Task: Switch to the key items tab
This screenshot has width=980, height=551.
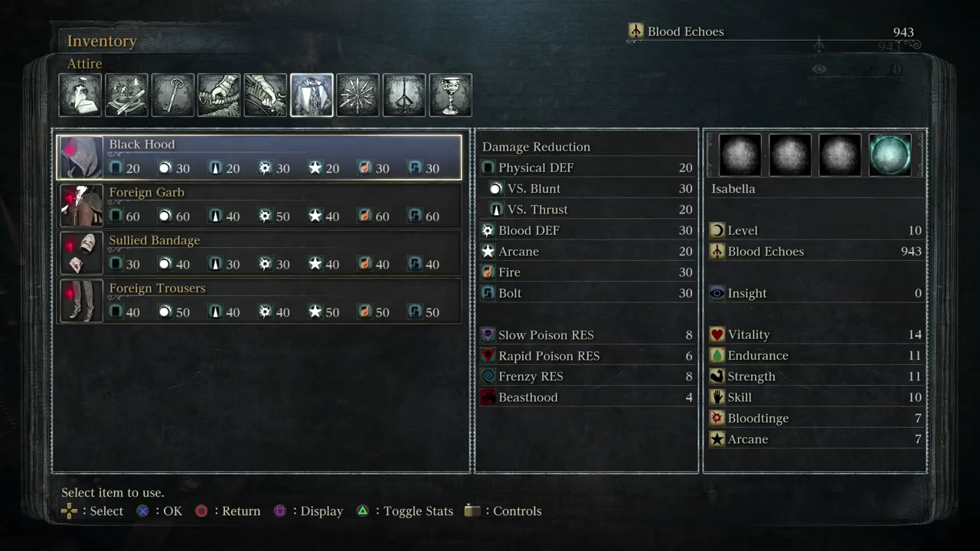Action: (173, 95)
